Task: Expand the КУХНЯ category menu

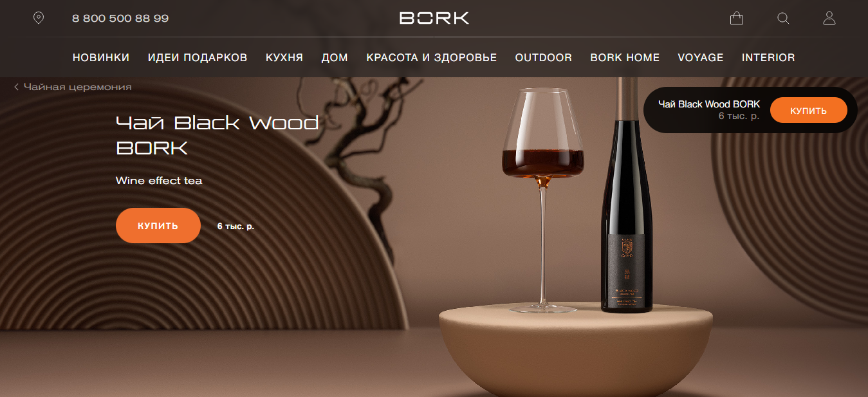Action: pyautogui.click(x=284, y=57)
